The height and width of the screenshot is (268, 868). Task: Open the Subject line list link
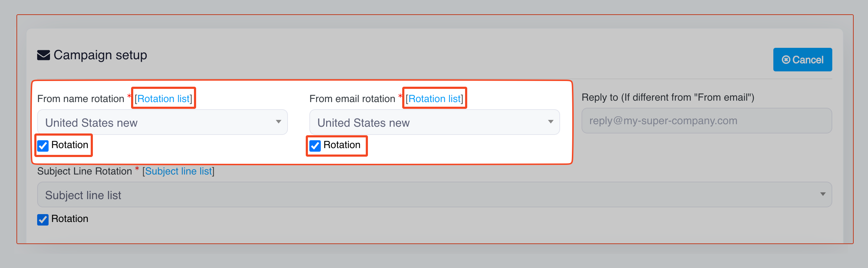click(178, 171)
